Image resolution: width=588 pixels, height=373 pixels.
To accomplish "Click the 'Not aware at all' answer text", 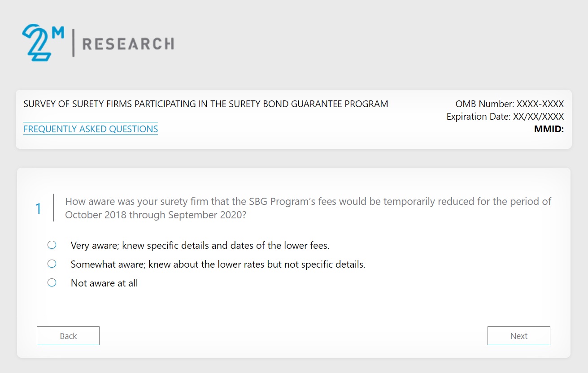I will (104, 283).
